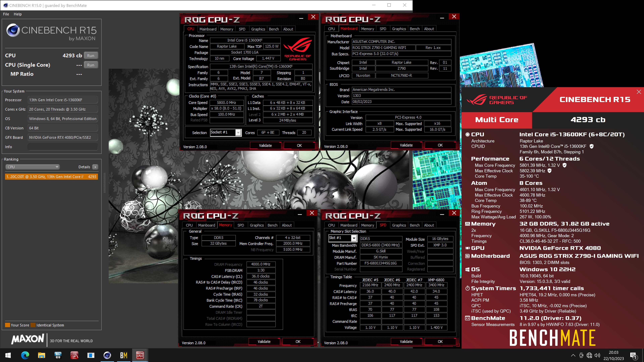Click the System Timers clock icon
Image resolution: width=644 pixels, height=362 pixels.
point(467,288)
